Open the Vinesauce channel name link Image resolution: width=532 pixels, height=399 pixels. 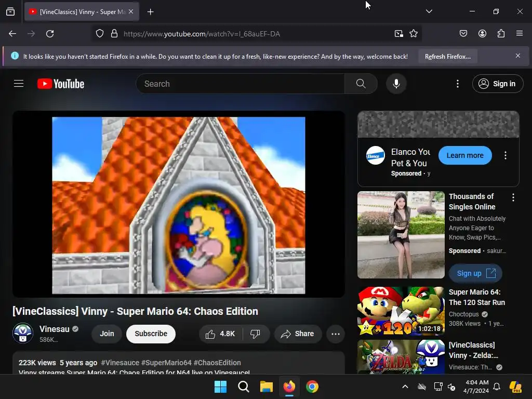[54, 329]
